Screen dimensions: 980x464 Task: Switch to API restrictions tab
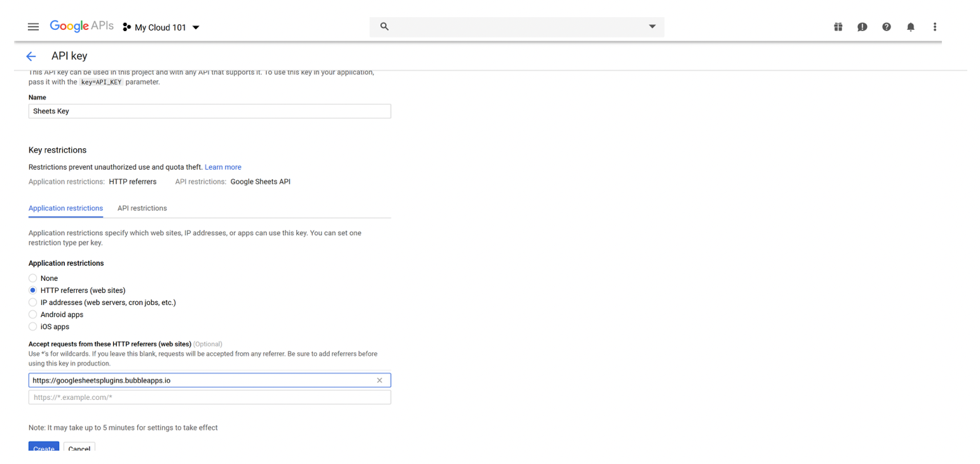tap(142, 208)
